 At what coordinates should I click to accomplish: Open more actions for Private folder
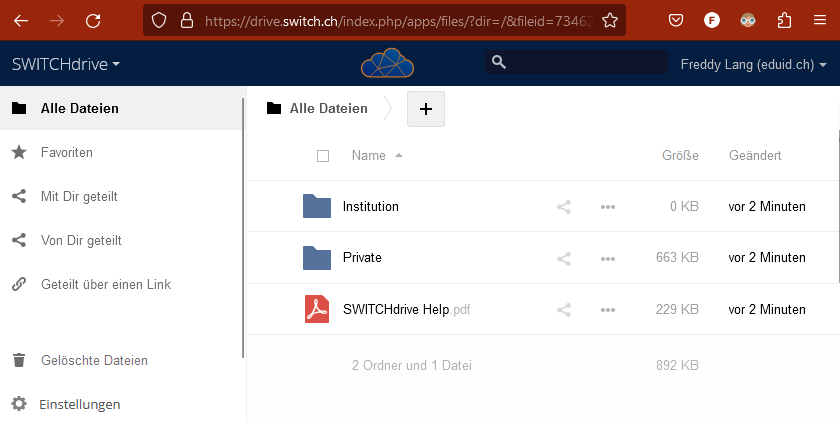608,259
